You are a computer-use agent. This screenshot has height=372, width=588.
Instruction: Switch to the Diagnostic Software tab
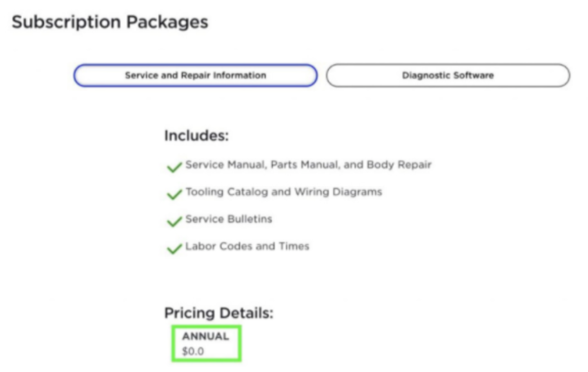pyautogui.click(x=448, y=75)
